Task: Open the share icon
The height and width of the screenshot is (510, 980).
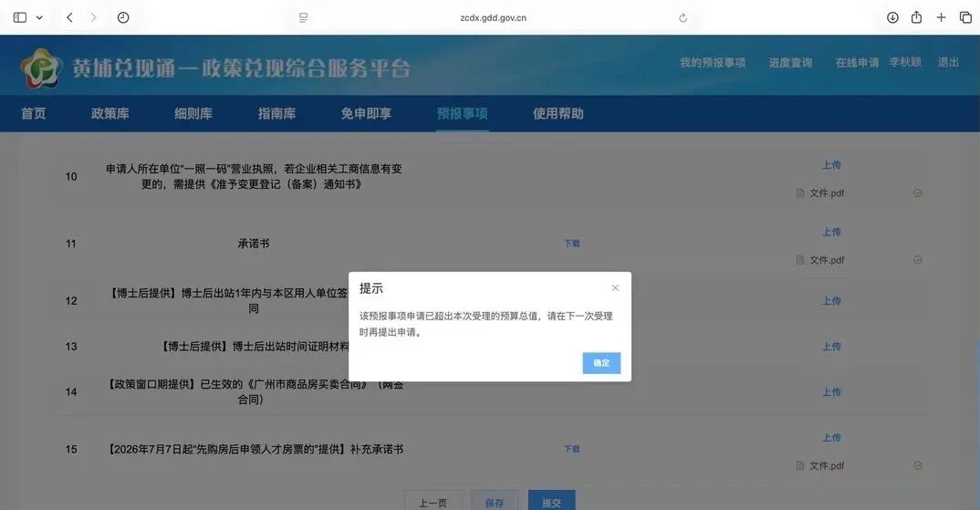Action: pyautogui.click(x=916, y=16)
